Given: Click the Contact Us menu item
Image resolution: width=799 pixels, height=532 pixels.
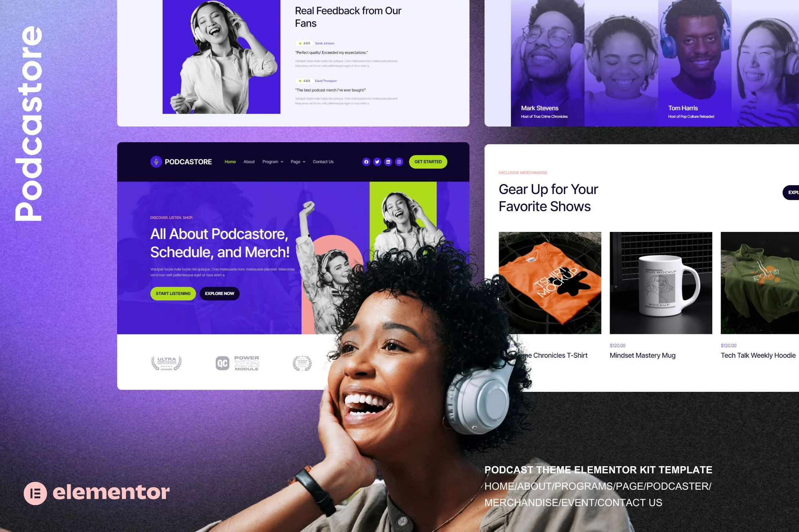Looking at the screenshot, I should pyautogui.click(x=324, y=162).
